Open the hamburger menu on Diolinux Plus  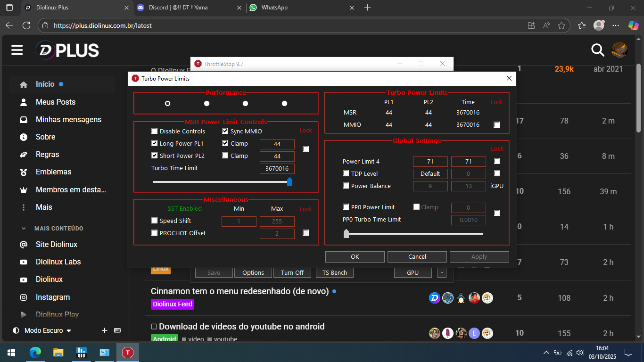17,50
